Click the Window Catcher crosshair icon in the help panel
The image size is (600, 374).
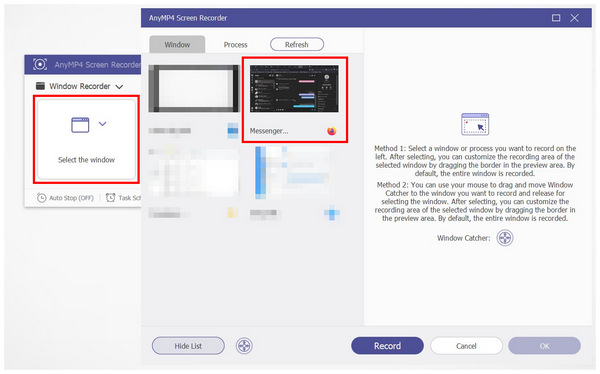pyautogui.click(x=505, y=238)
